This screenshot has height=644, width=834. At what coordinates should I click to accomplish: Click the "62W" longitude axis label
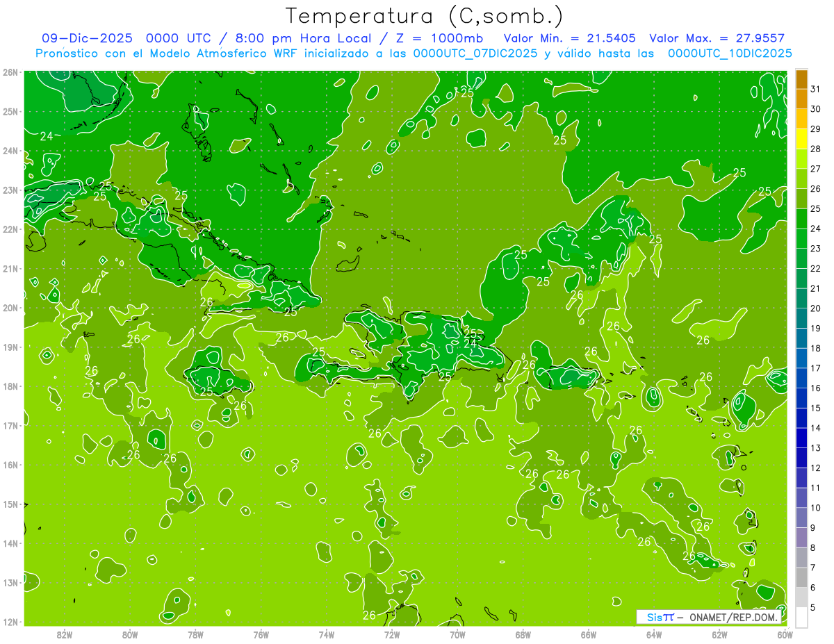click(x=720, y=634)
